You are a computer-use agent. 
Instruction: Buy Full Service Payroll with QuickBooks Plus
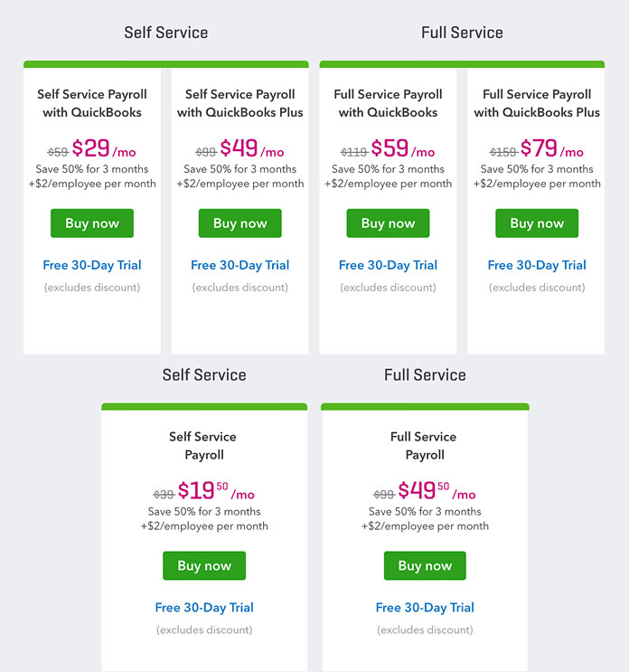(x=537, y=223)
